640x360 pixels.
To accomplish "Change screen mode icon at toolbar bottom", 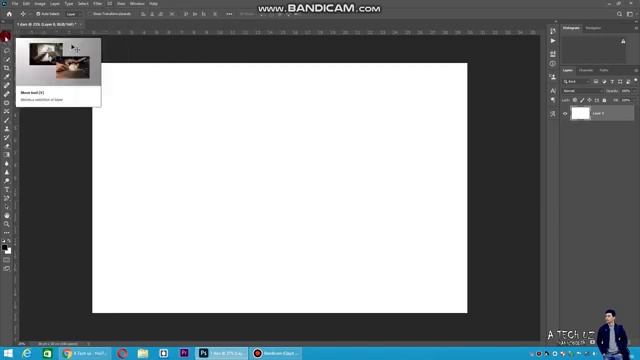I will pos(7,269).
